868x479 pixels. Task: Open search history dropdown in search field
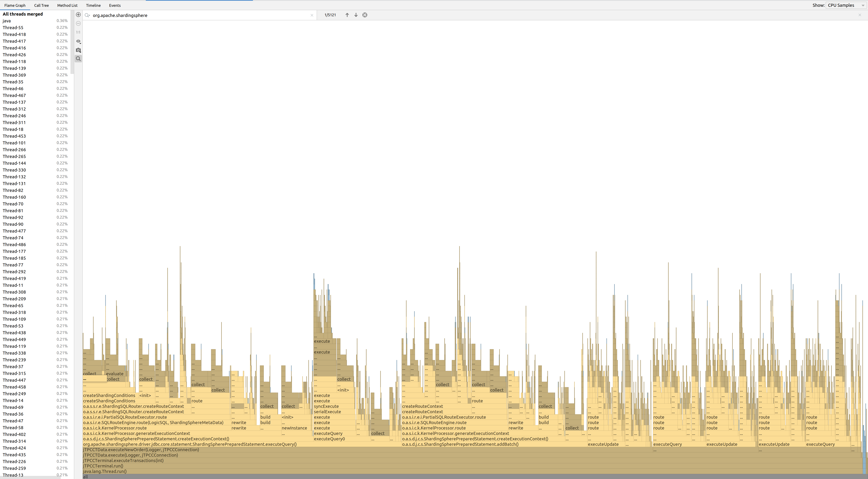pyautogui.click(x=87, y=15)
